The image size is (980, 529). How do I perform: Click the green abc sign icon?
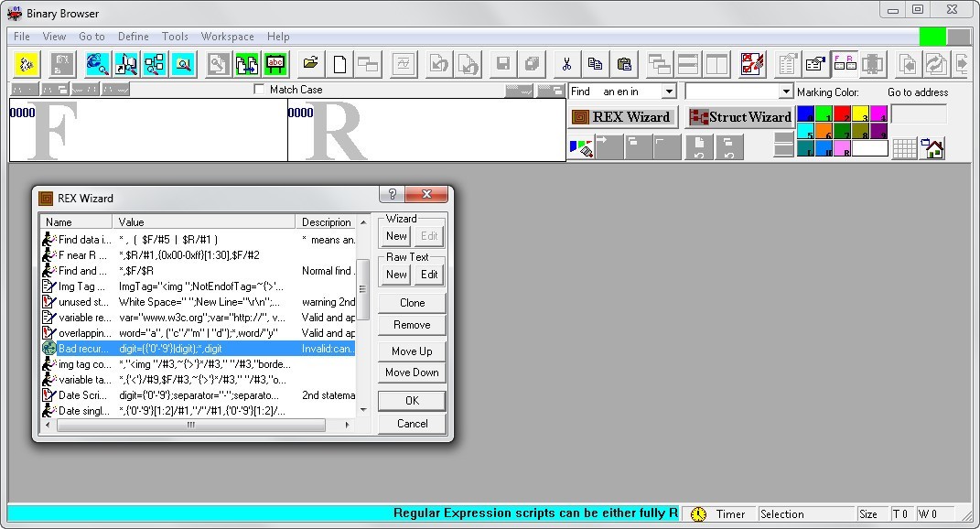pos(275,64)
